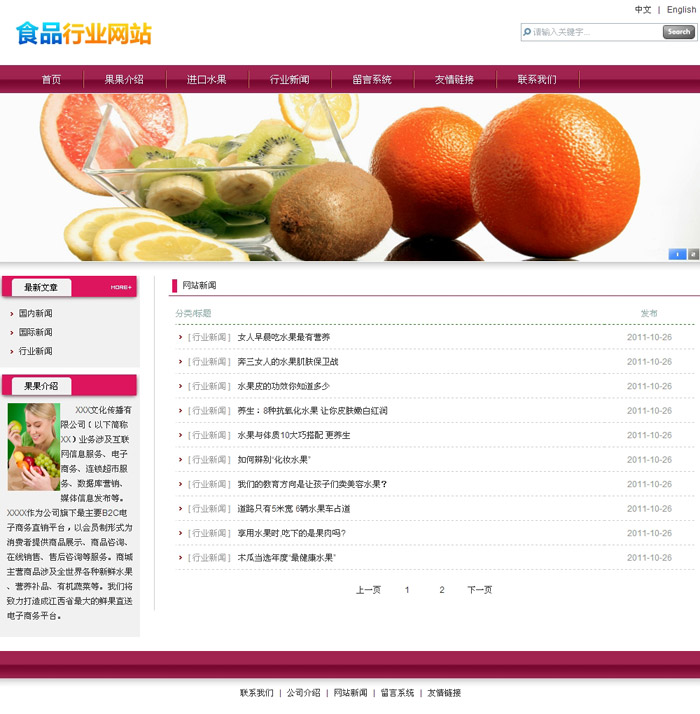Click MORE+ in 最新文章 panel

pos(121,287)
